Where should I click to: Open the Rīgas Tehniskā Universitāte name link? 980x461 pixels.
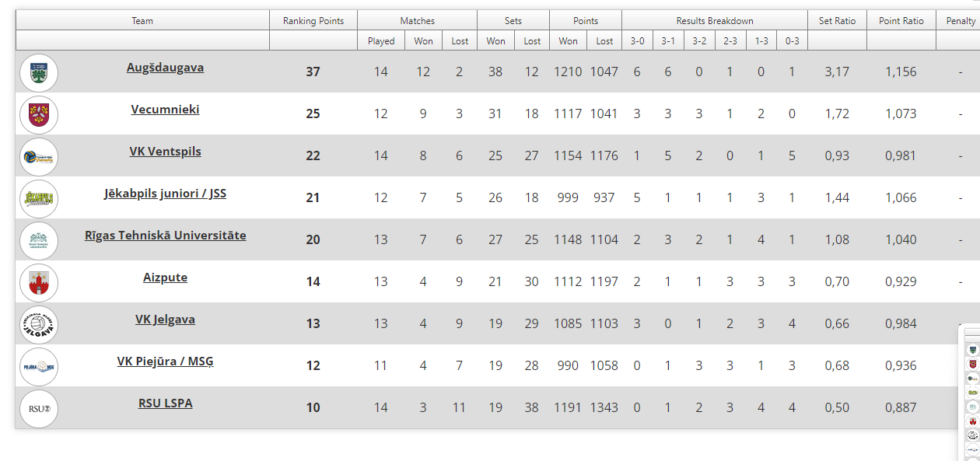165,236
